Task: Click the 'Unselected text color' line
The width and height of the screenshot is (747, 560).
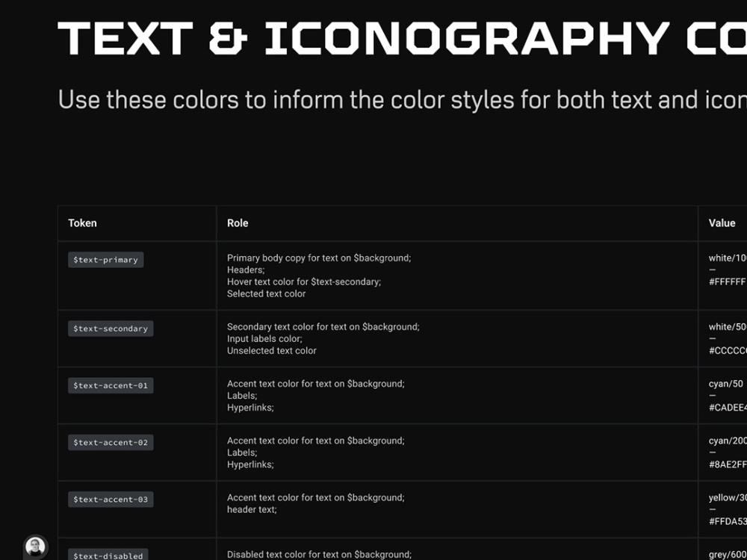Action: coord(272,350)
